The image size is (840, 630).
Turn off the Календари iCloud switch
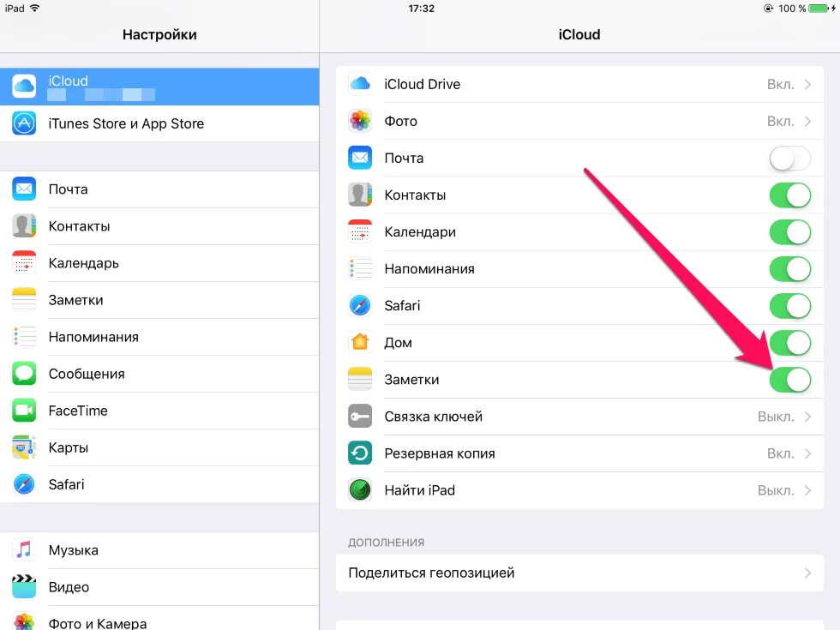tap(789, 232)
